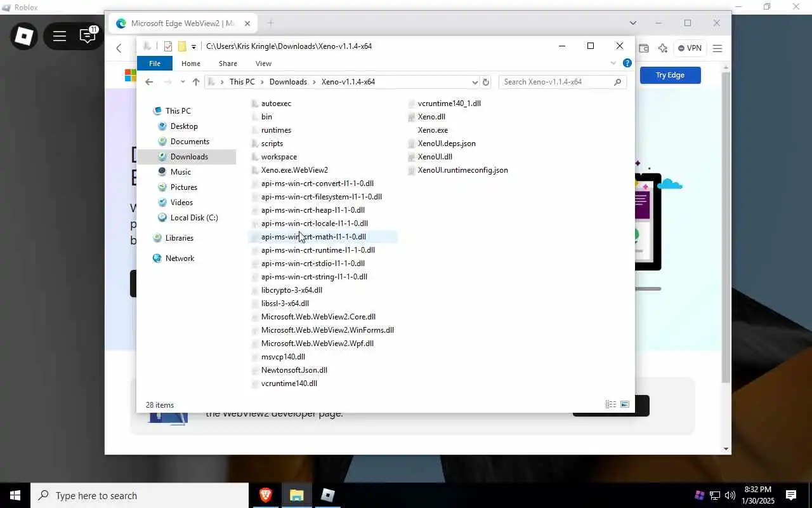This screenshot has width=812, height=508.
Task: Switch to large thumbnails view icon
Action: (625, 404)
